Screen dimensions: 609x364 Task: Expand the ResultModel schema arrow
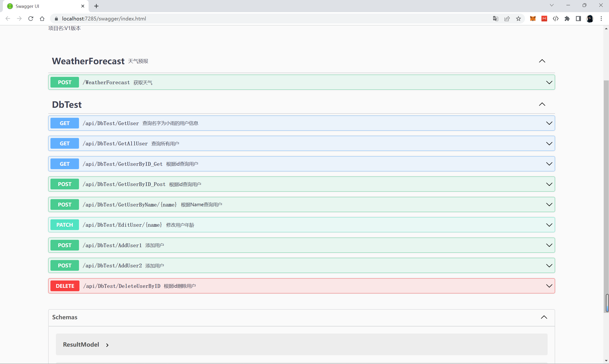tap(107, 345)
